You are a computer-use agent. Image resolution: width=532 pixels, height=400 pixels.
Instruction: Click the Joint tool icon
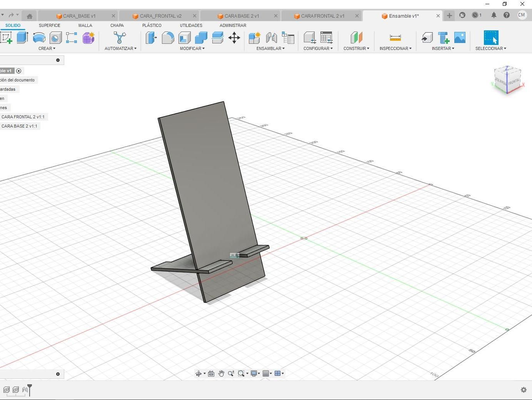pos(271,38)
